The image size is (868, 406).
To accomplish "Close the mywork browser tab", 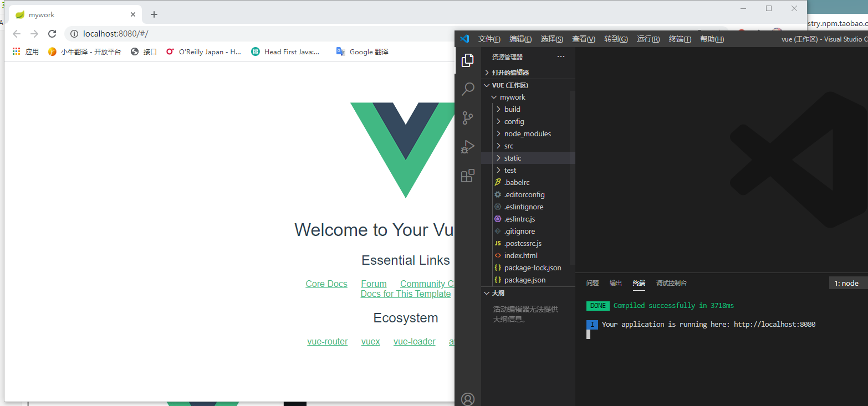I will (x=134, y=14).
